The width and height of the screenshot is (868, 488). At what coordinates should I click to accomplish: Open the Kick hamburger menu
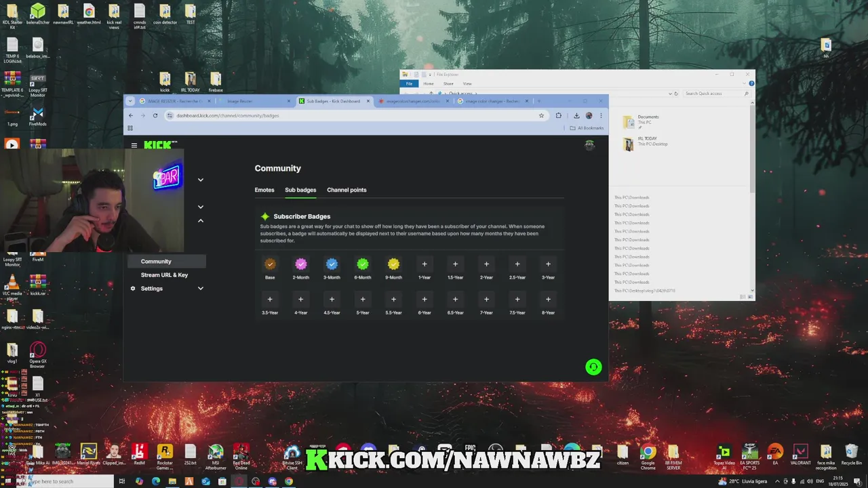tap(134, 145)
